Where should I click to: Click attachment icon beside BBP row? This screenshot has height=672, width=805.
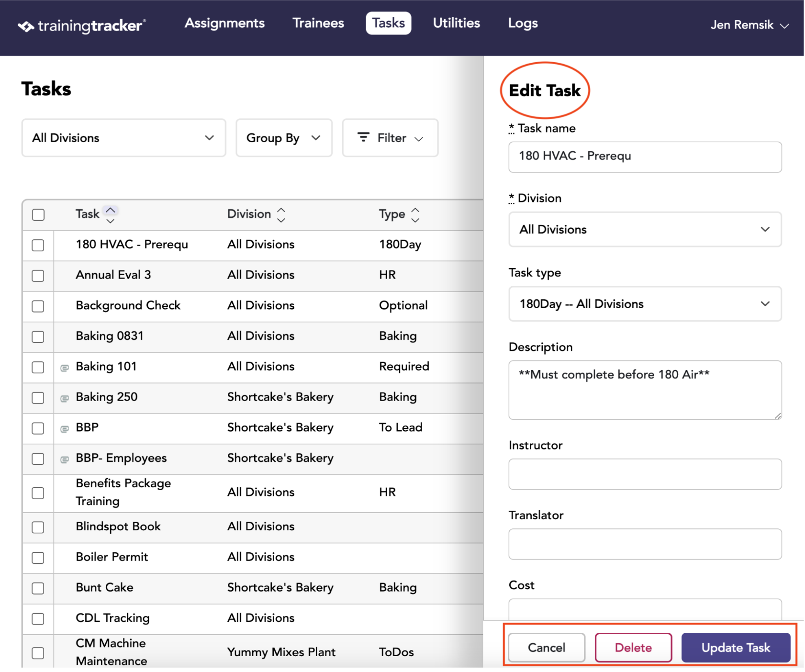pyautogui.click(x=65, y=429)
